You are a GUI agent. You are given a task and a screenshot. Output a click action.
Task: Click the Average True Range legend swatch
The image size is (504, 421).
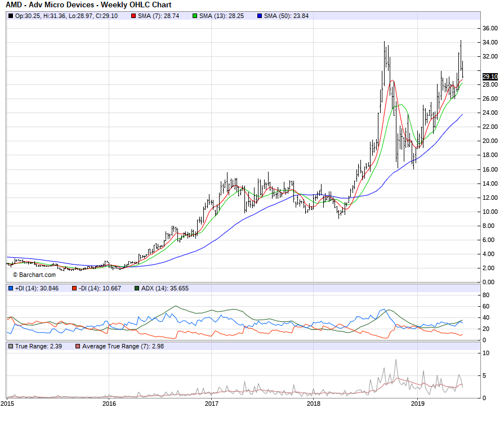click(78, 346)
